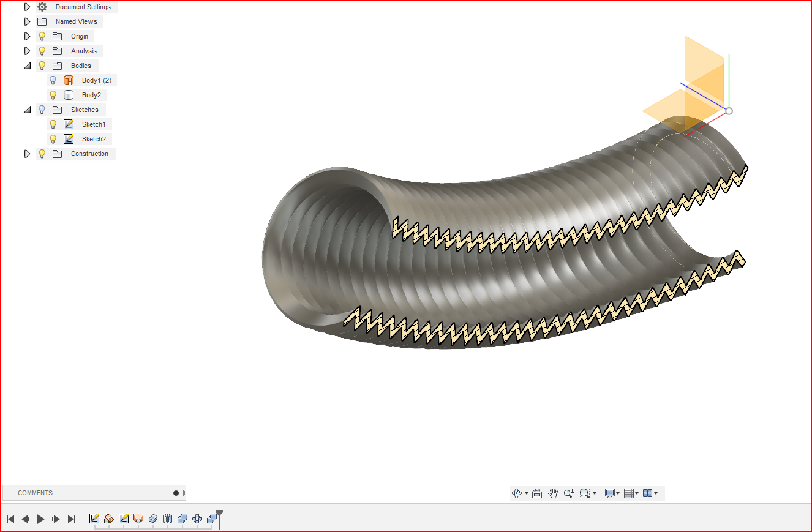Step timeline back one feature
Screen dimensions: 812x532
tap(26, 519)
